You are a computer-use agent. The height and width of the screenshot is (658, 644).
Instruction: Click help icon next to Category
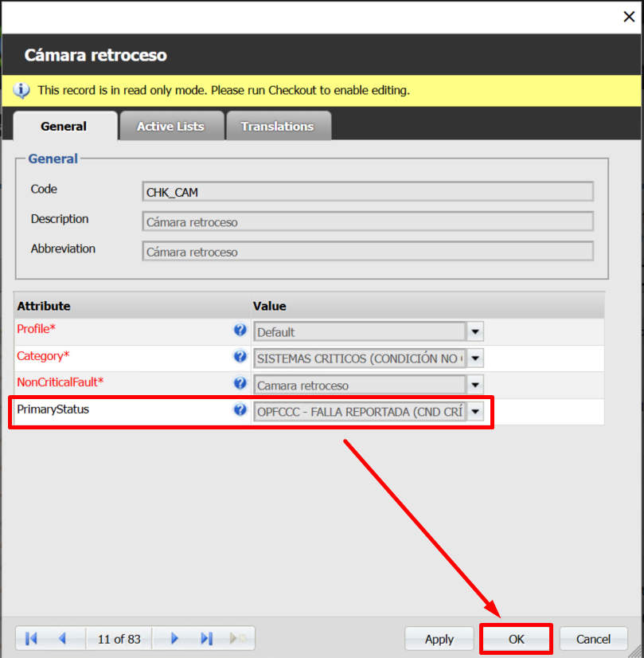pos(240,356)
